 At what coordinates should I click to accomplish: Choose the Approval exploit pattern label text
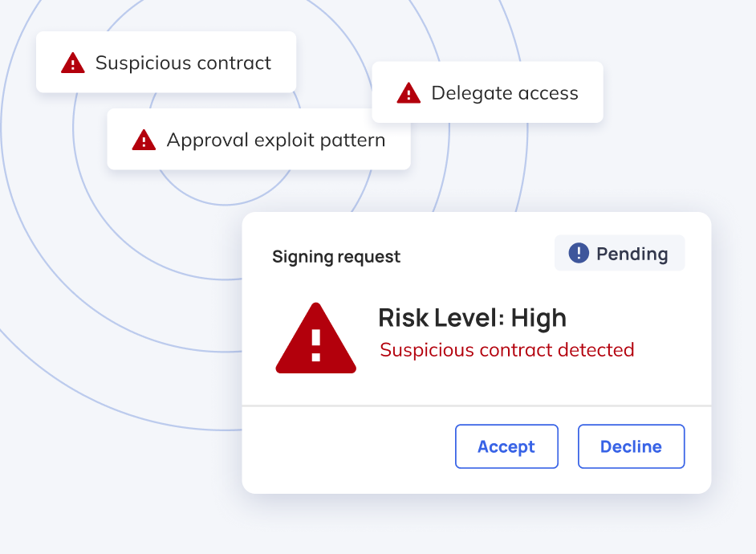click(x=275, y=141)
